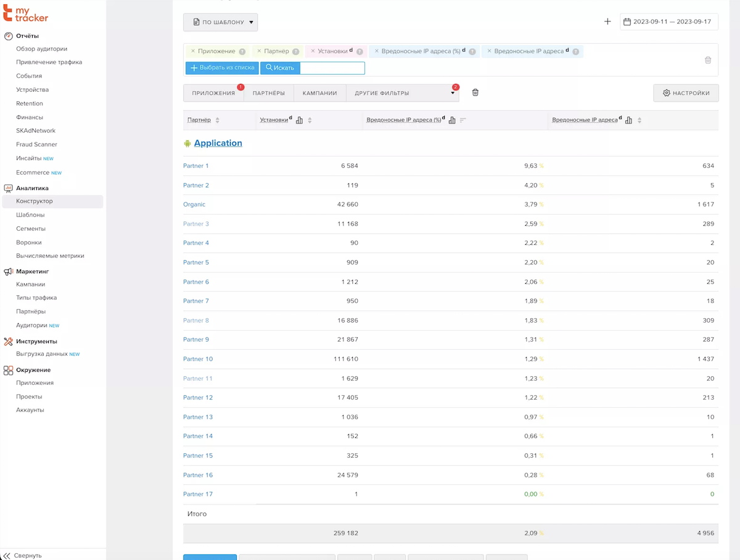Sort the table by the Партнёр column arrows
This screenshot has height=560, width=740.
(218, 120)
